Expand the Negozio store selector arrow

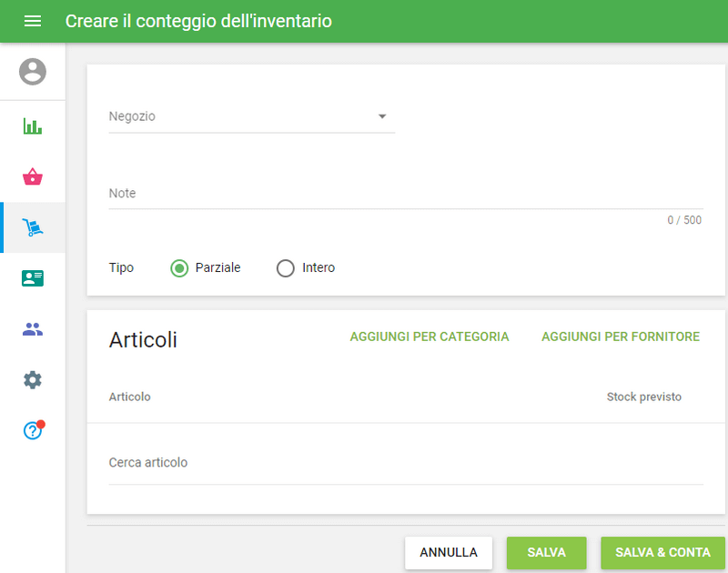(382, 116)
